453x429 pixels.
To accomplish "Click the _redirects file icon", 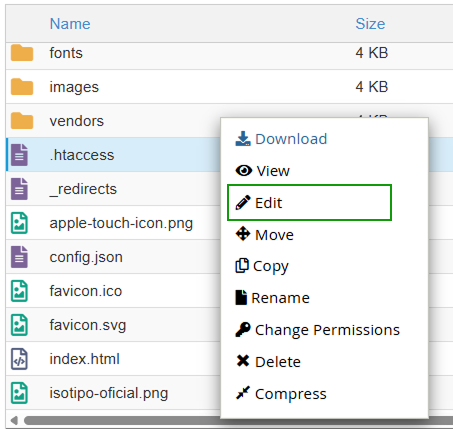I will (x=19, y=189).
